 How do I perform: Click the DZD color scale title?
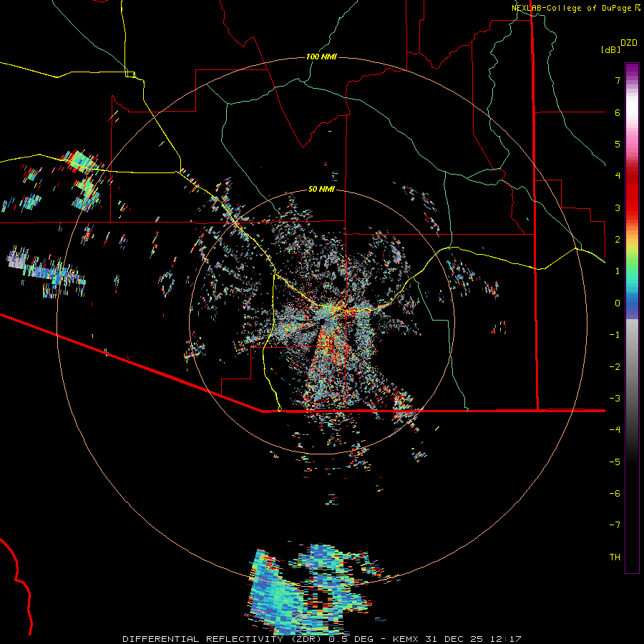629,43
